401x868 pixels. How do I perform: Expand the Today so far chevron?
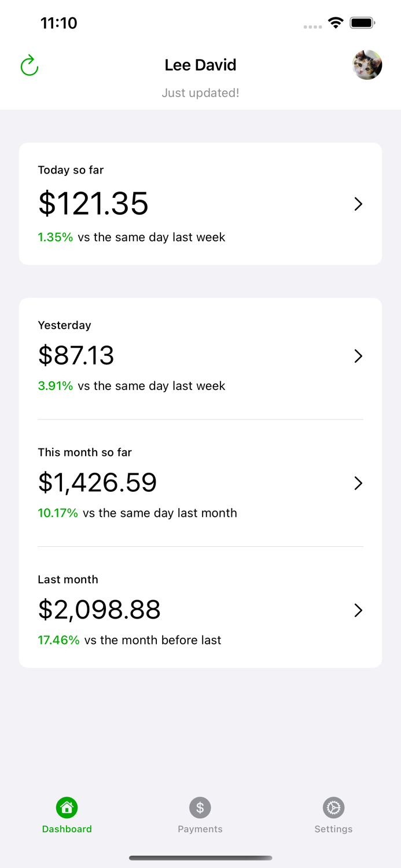[x=358, y=204]
